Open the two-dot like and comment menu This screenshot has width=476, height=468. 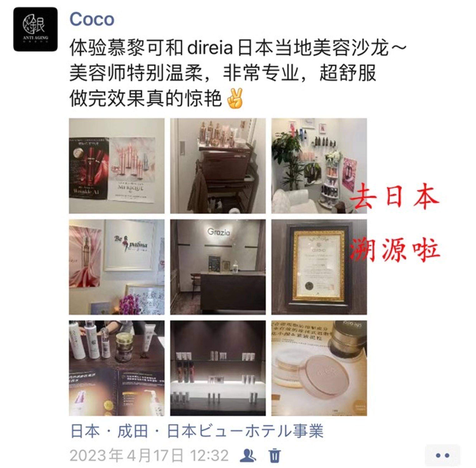443,455
